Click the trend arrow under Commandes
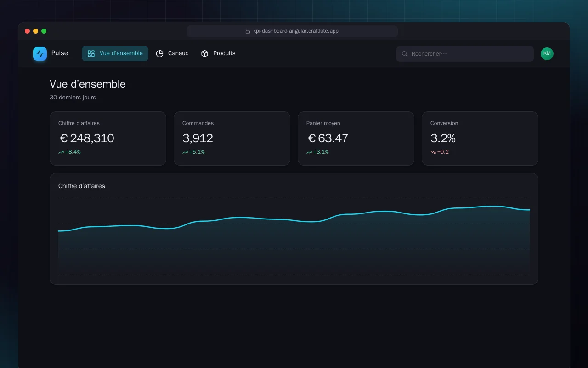Image resolution: width=588 pixels, height=368 pixels. coord(185,152)
